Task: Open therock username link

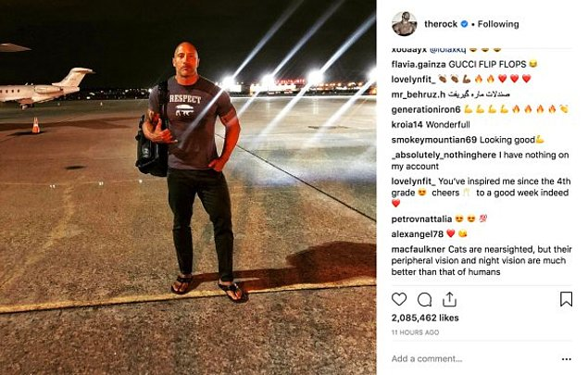Action: pyautogui.click(x=441, y=24)
